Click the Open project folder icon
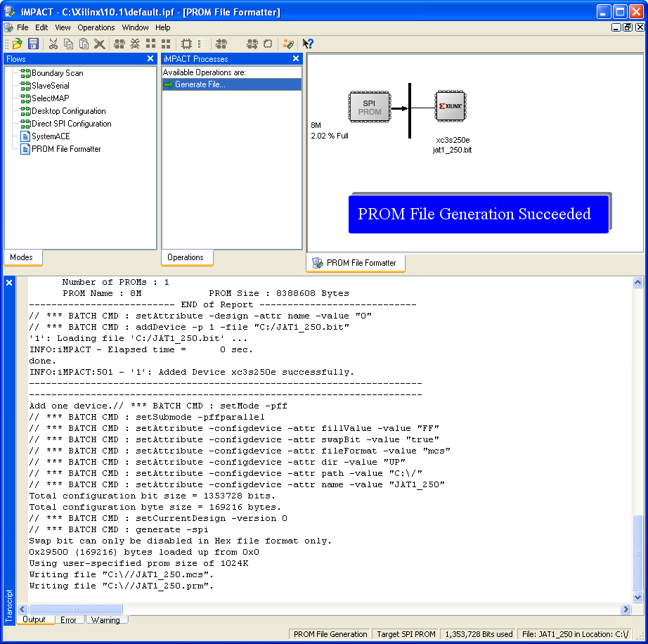 tap(18, 44)
